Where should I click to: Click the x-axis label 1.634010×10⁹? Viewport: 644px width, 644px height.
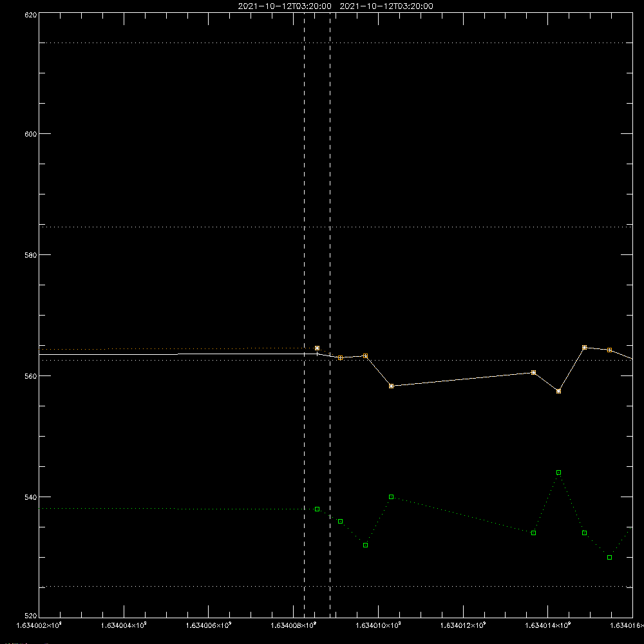click(x=379, y=625)
